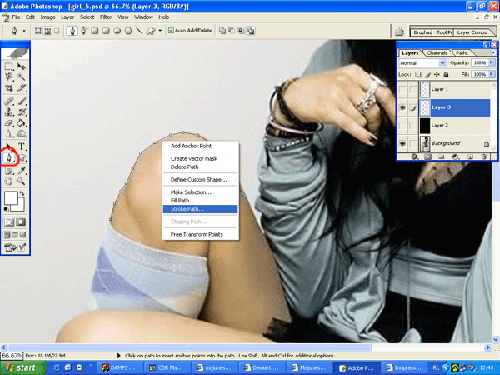This screenshot has height=375, width=500.
Task: Toggle Auto Add/Delete checkbox
Action: click(x=171, y=30)
